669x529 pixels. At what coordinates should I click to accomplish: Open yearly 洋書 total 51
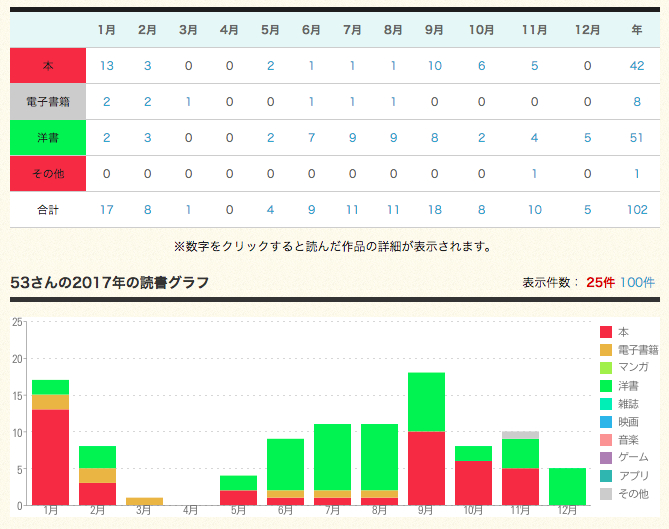(636, 137)
